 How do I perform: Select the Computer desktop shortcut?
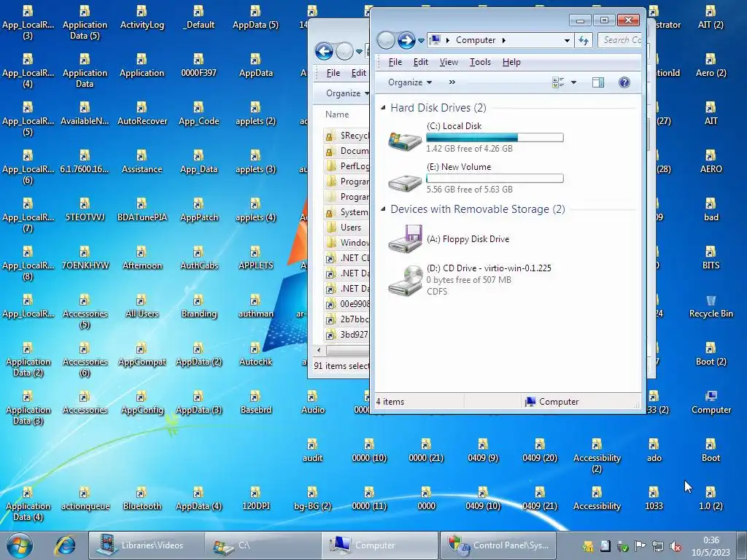[x=711, y=402]
